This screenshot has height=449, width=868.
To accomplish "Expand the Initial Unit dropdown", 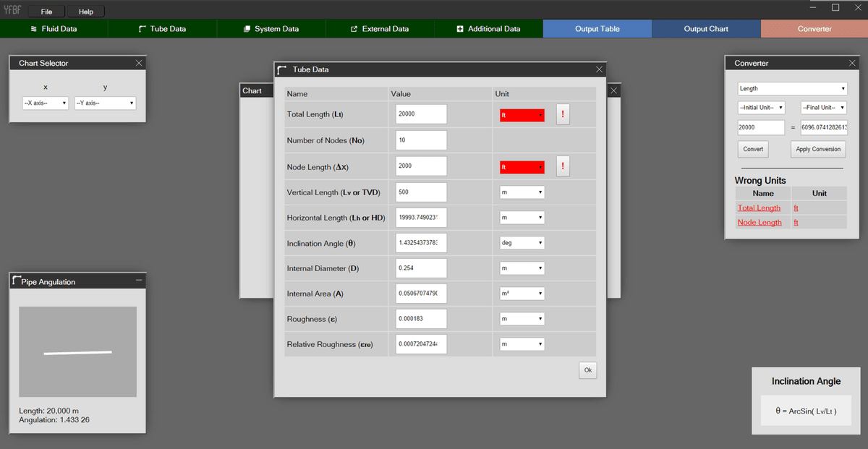I will click(761, 108).
